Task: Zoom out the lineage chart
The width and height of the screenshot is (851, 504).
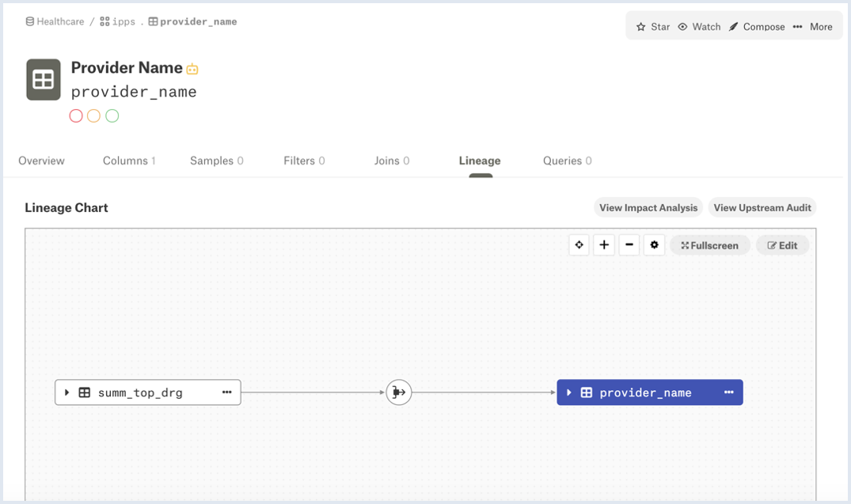Action: coord(629,245)
